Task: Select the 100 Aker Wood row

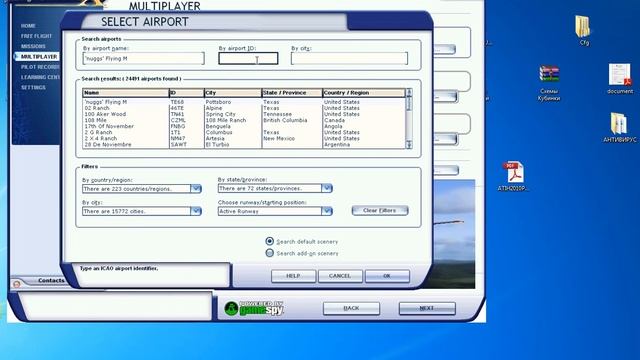Action: click(244, 114)
